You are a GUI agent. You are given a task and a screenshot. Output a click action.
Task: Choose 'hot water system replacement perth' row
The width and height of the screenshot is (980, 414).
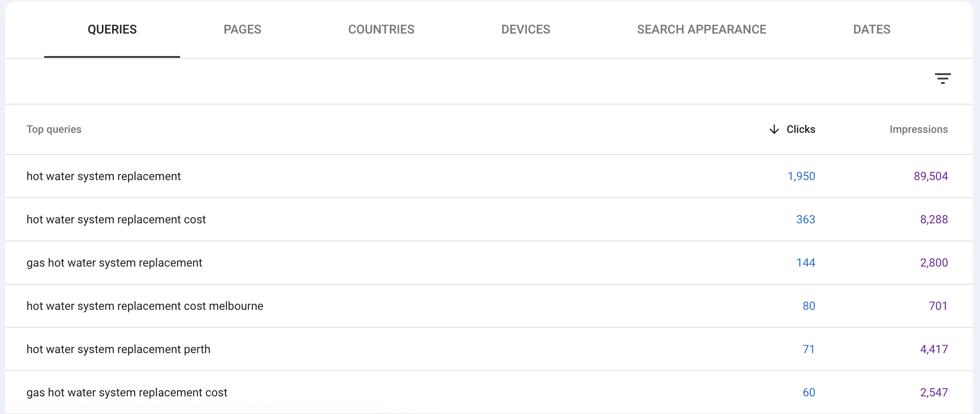click(489, 349)
